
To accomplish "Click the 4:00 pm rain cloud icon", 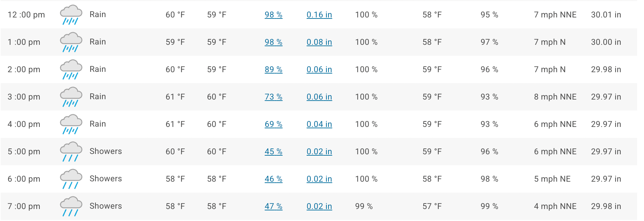I will coord(71,124).
